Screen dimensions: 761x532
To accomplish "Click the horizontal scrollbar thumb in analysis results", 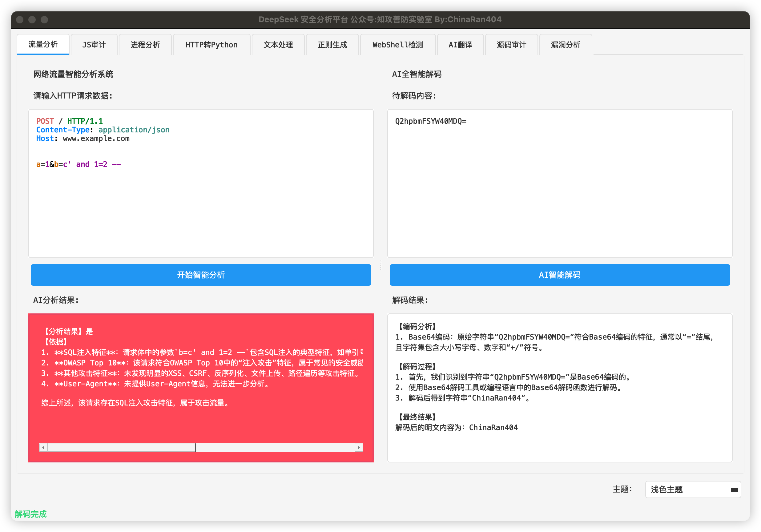I will tap(121, 447).
